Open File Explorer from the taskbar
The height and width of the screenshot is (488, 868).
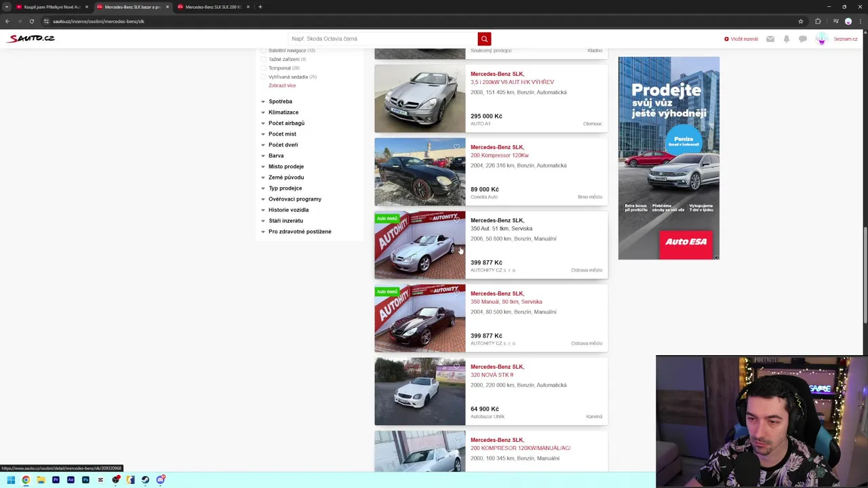point(41,480)
